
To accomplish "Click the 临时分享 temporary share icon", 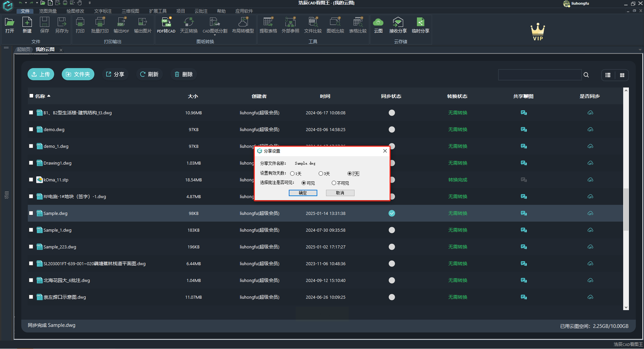I will point(420,25).
